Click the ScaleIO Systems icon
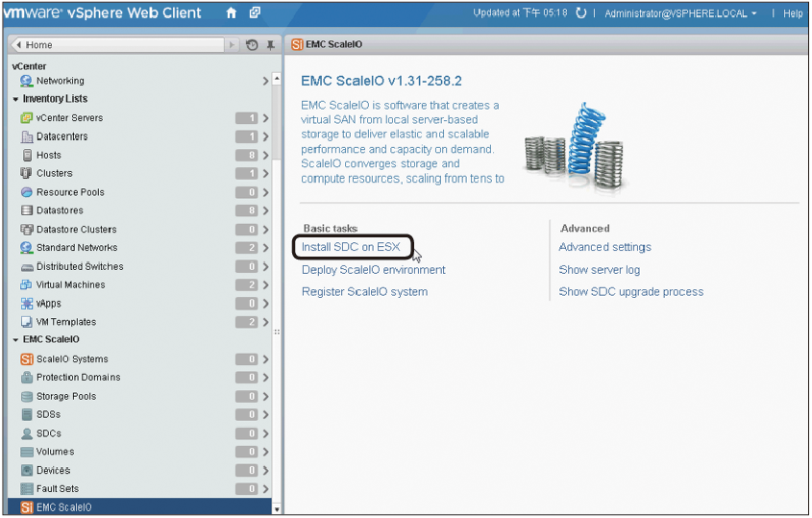Viewport: 812px width, 518px height. tap(27, 359)
